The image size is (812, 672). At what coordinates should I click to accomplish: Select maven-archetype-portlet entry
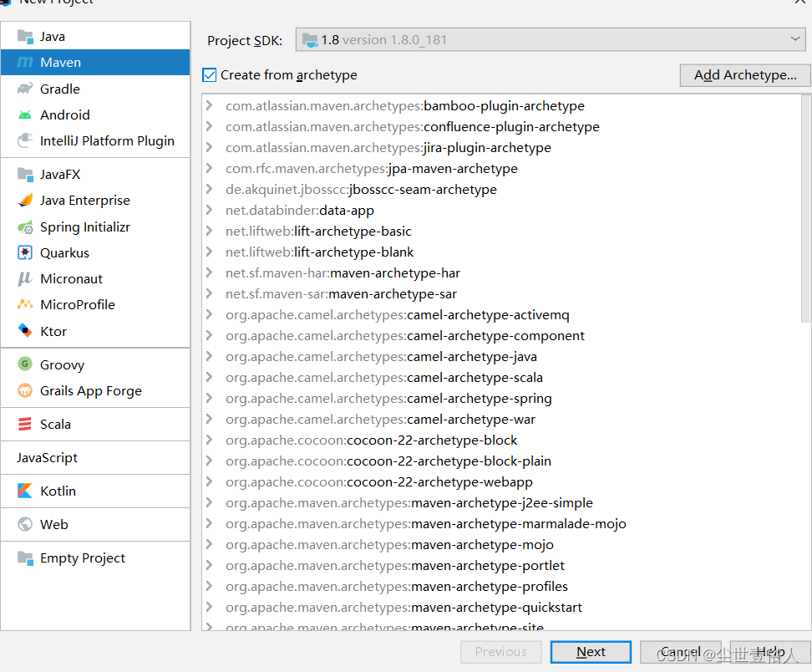coord(395,565)
